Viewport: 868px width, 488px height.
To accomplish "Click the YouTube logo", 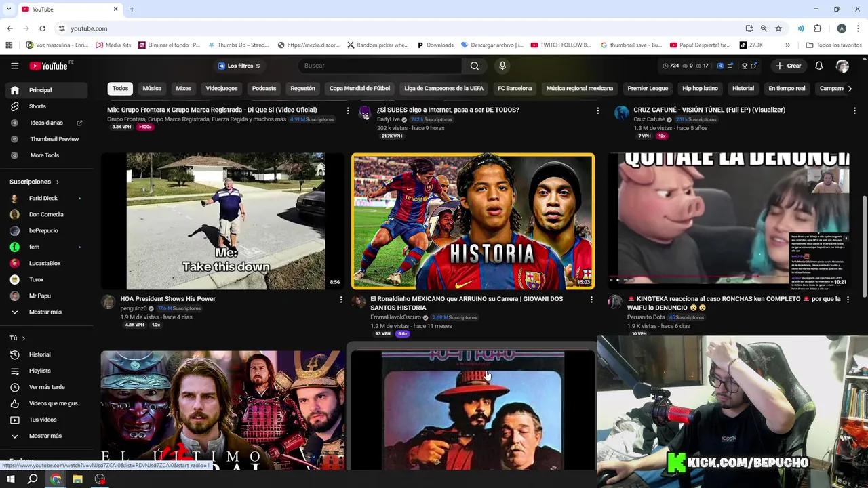I will (x=48, y=66).
